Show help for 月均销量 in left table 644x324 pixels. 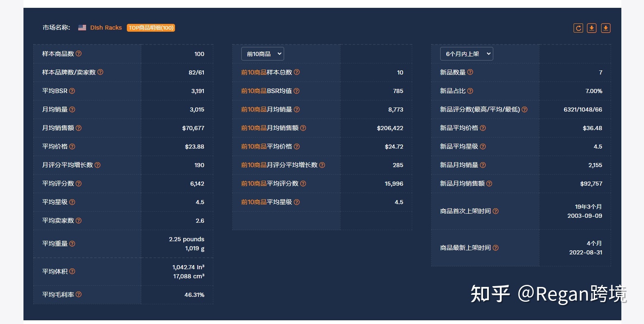pos(72,109)
